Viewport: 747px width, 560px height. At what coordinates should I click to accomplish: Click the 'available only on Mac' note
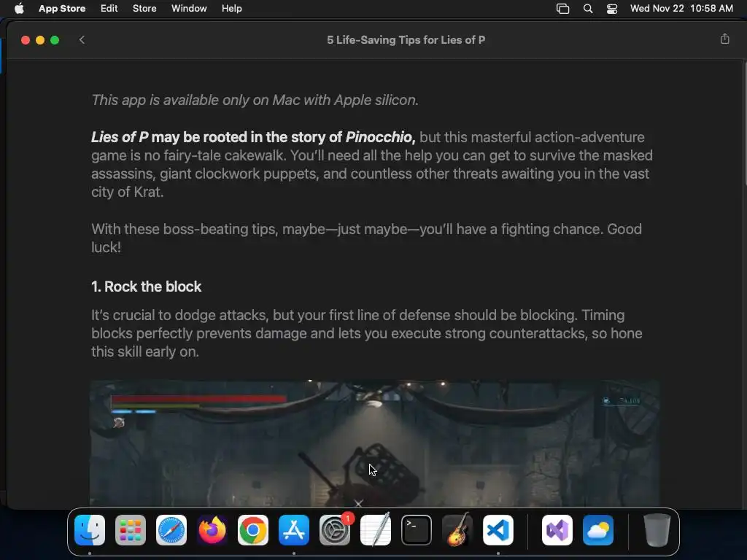pyautogui.click(x=255, y=100)
